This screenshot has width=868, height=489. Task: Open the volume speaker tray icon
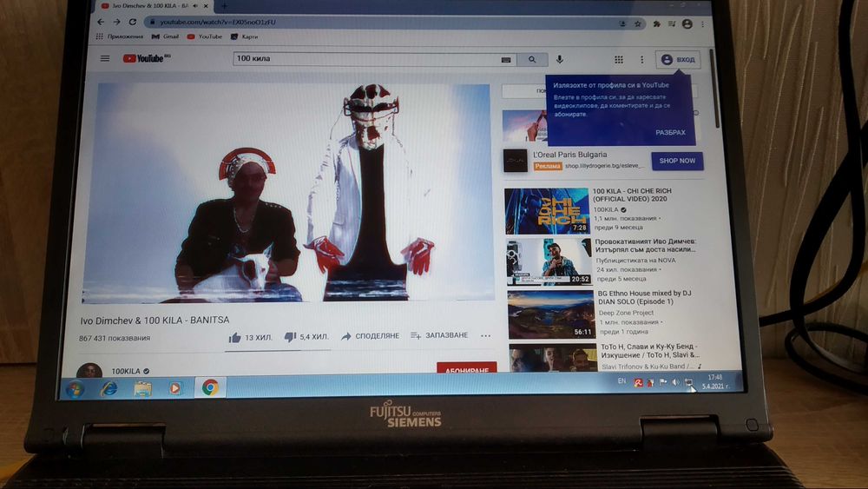pos(675,383)
